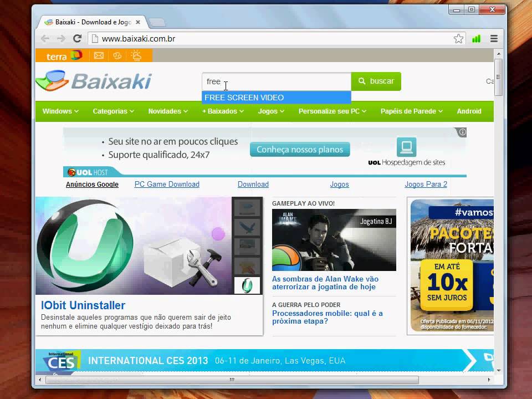Click the ad info icon on UOL banner
The width and height of the screenshot is (532, 399).
(x=462, y=132)
